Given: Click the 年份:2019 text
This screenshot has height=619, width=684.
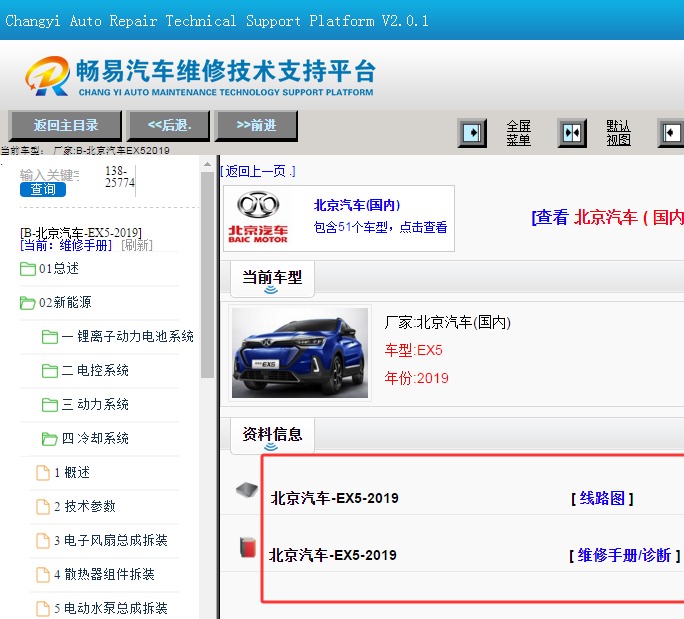Looking at the screenshot, I should (x=417, y=378).
